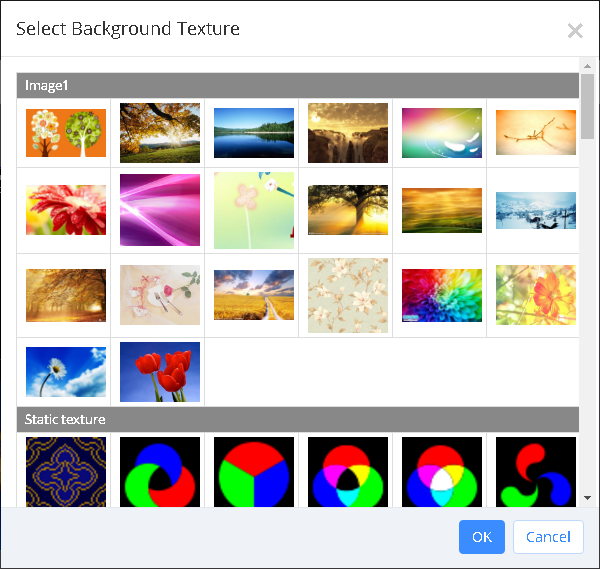Choose the blue and gold ornamental pattern texture
Viewport: 600px width, 569px height.
tap(66, 472)
